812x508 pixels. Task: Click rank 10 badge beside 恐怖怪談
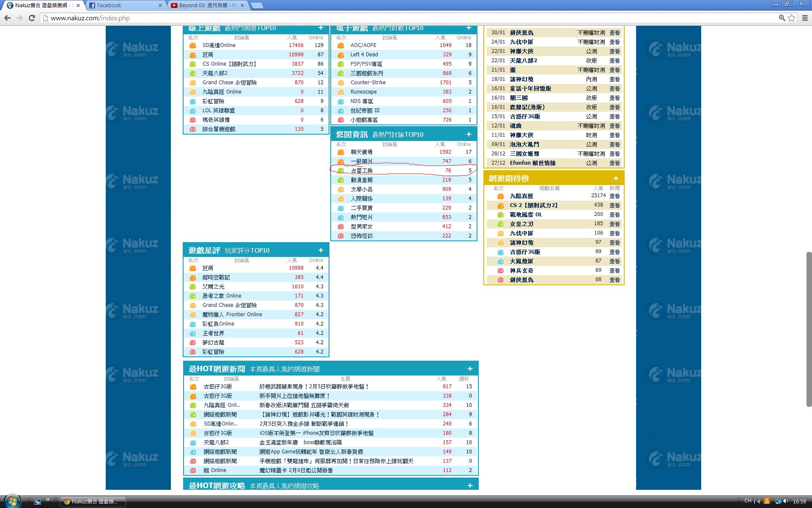[x=340, y=236]
